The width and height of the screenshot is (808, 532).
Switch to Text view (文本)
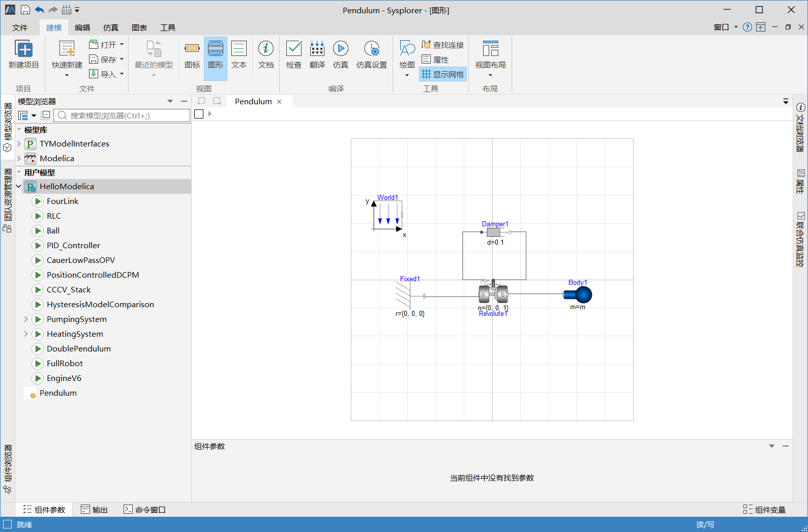(239, 55)
